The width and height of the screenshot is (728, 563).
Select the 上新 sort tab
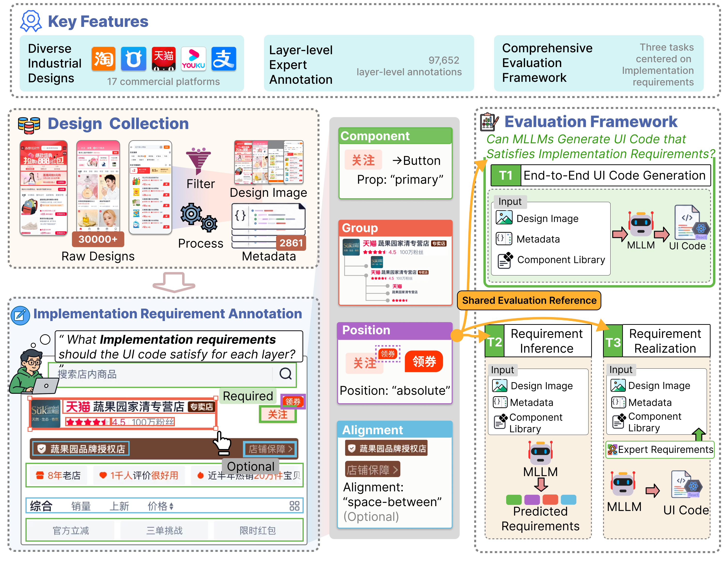click(119, 506)
